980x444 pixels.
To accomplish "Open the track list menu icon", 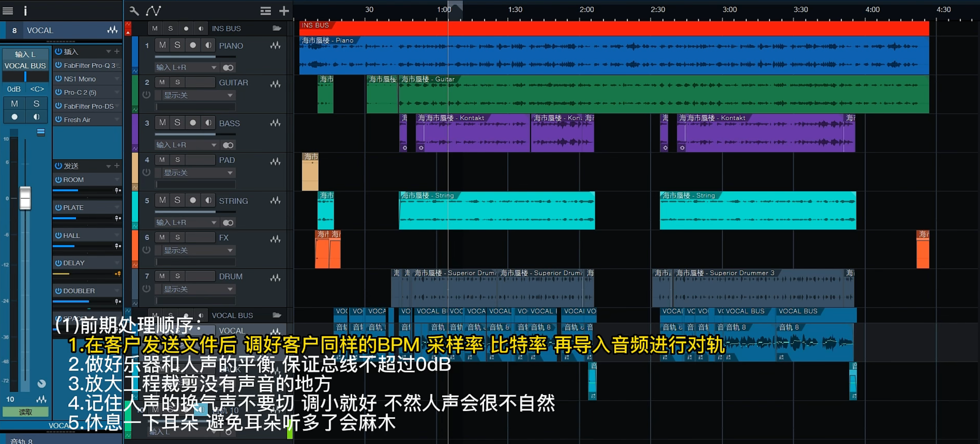I will tap(266, 11).
